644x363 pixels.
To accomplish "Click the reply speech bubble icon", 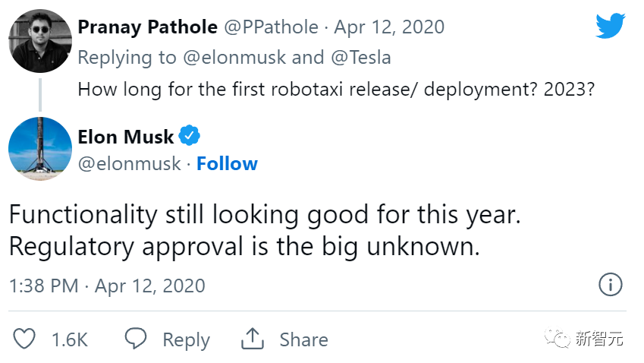I will pyautogui.click(x=136, y=339).
